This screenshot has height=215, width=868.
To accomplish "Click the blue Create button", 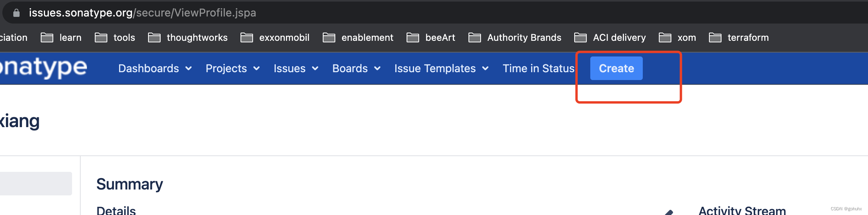I will click(x=617, y=68).
